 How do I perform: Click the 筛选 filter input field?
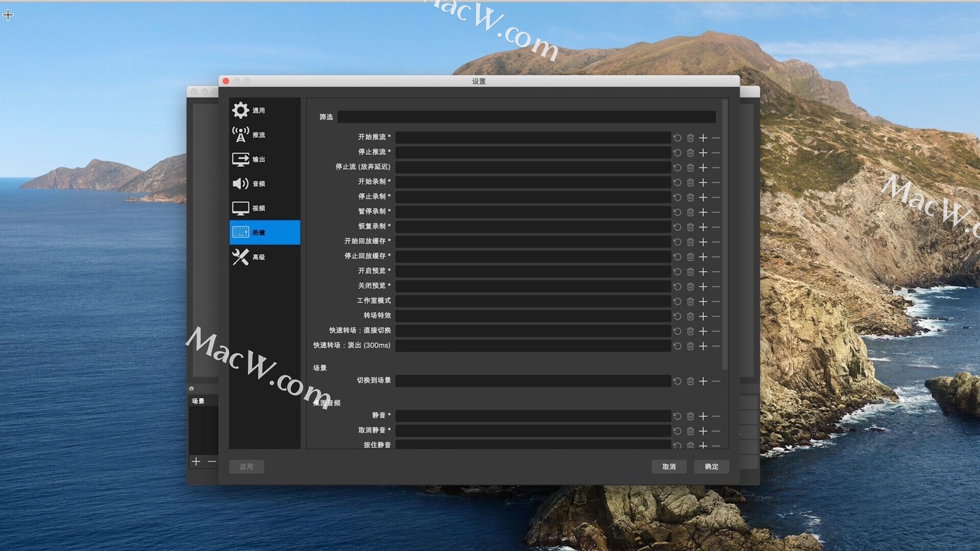pyautogui.click(x=526, y=117)
